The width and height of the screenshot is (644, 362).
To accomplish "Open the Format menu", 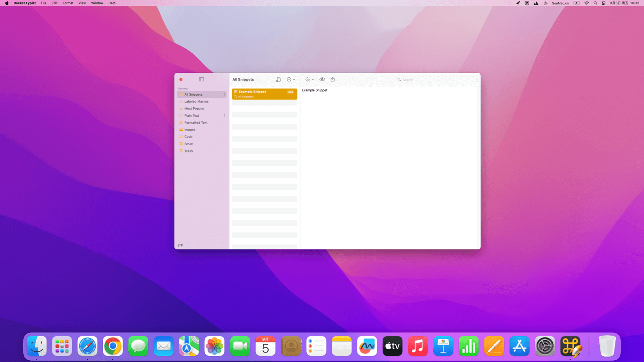I will point(68,3).
